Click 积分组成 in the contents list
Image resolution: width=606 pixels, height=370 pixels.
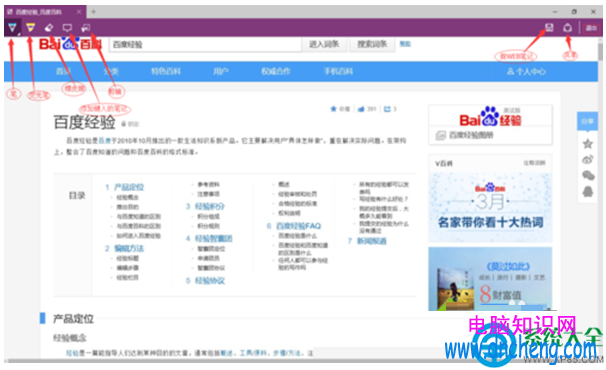pos(209,216)
